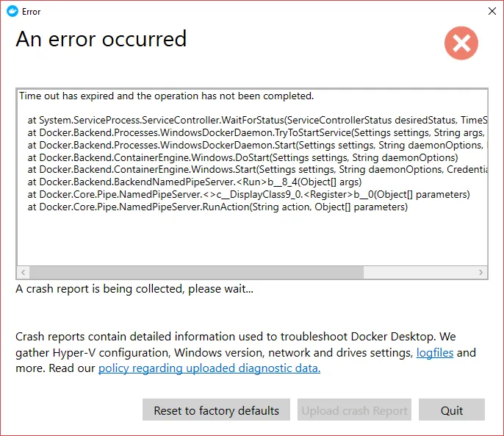Viewport: 504px width, 436px height.
Task: Click the 'An error occurred' heading
Action: [101, 39]
